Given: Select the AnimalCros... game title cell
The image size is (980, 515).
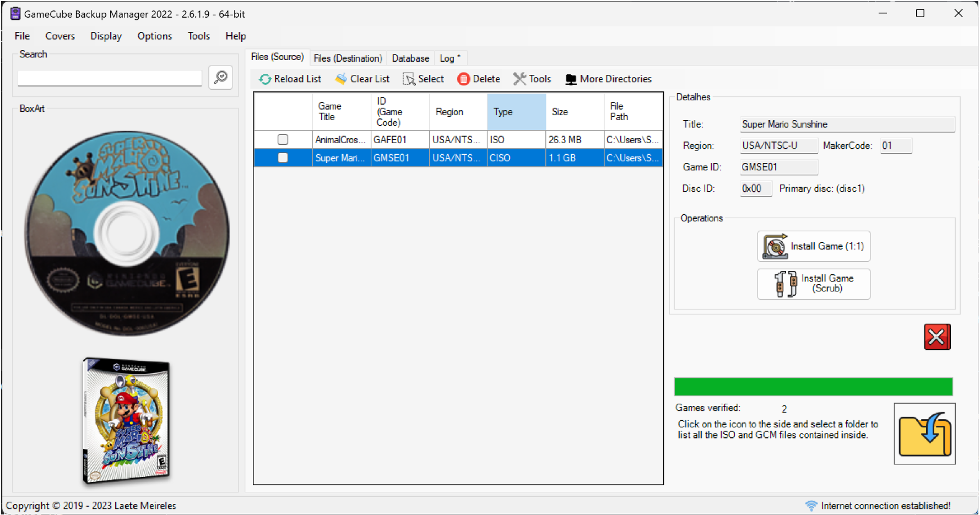Looking at the screenshot, I should [342, 140].
